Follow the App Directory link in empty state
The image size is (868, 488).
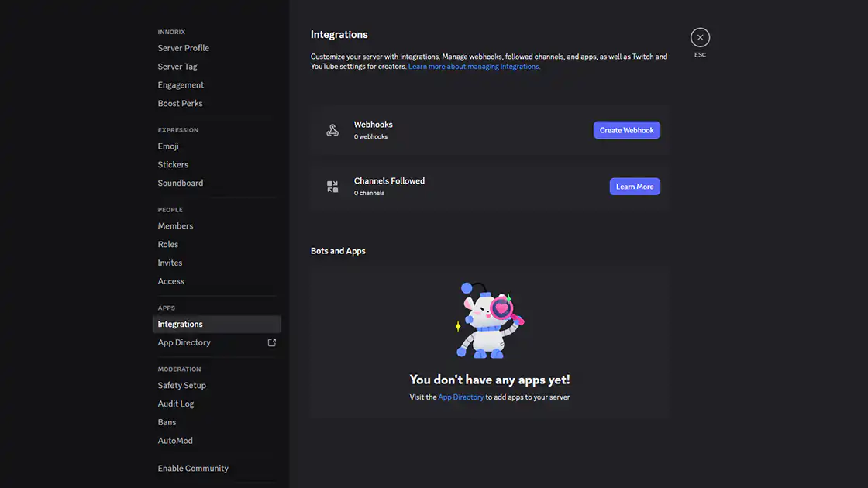[460, 397]
